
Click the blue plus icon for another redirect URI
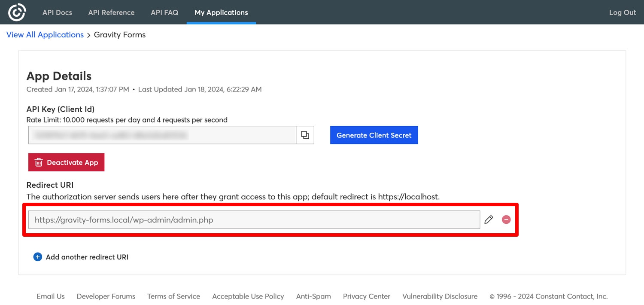pos(38,257)
